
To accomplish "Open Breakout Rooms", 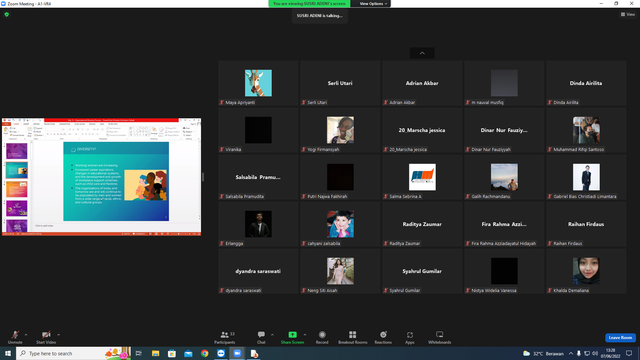I will pos(353,338).
